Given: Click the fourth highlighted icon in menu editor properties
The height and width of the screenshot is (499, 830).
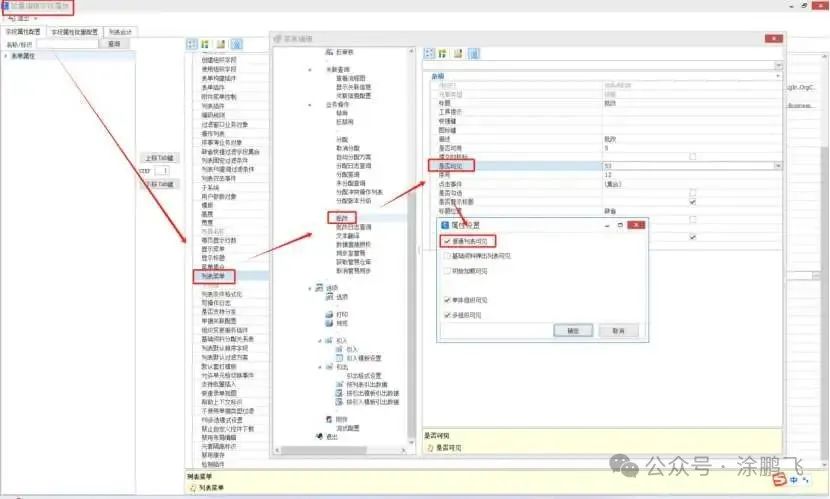Looking at the screenshot, I should click(x=474, y=53).
